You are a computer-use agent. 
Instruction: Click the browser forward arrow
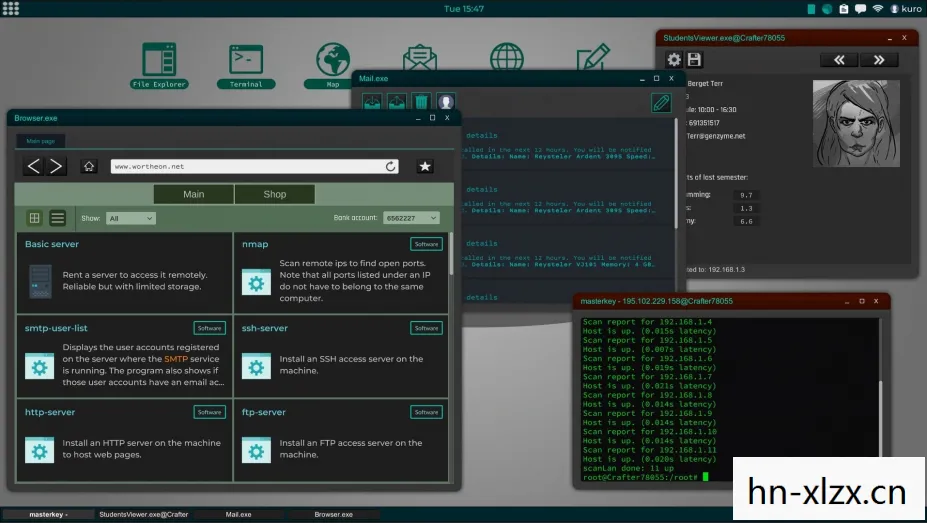click(56, 166)
